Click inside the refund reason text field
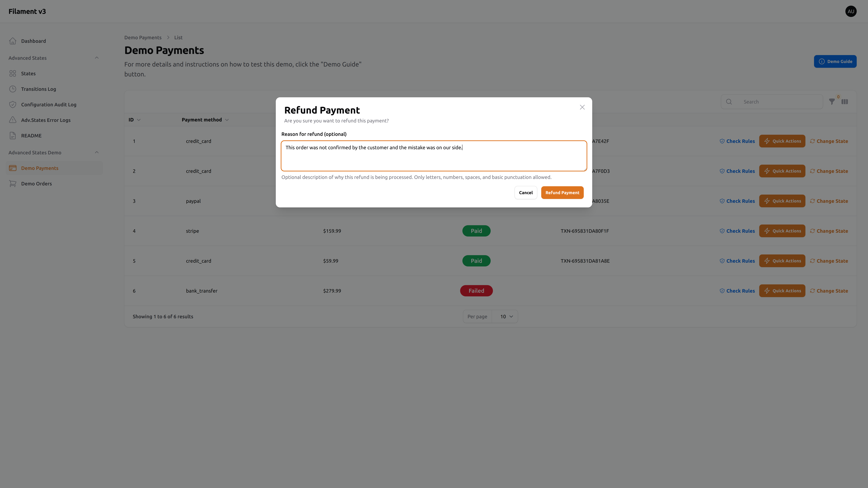This screenshot has height=488, width=868. (x=434, y=156)
